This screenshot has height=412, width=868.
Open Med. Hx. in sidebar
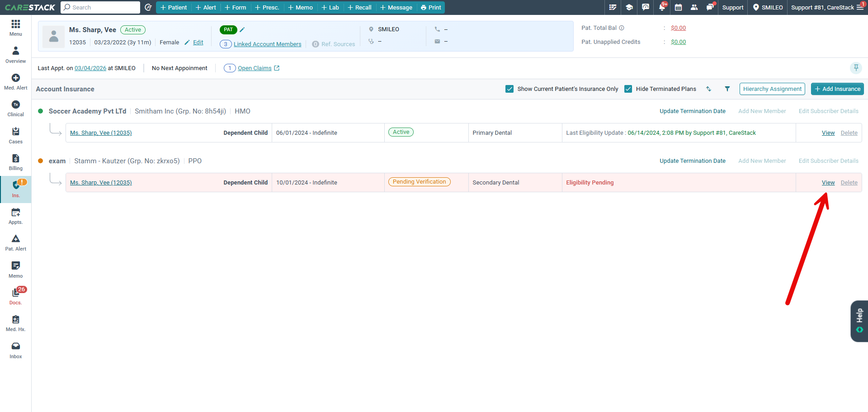click(16, 324)
